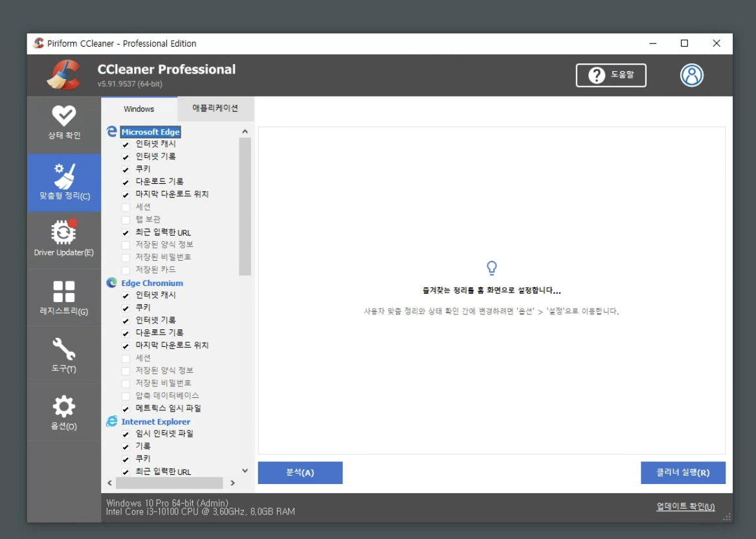Select the Internet Explorer group header
This screenshot has height=539, width=756.
pyautogui.click(x=156, y=421)
